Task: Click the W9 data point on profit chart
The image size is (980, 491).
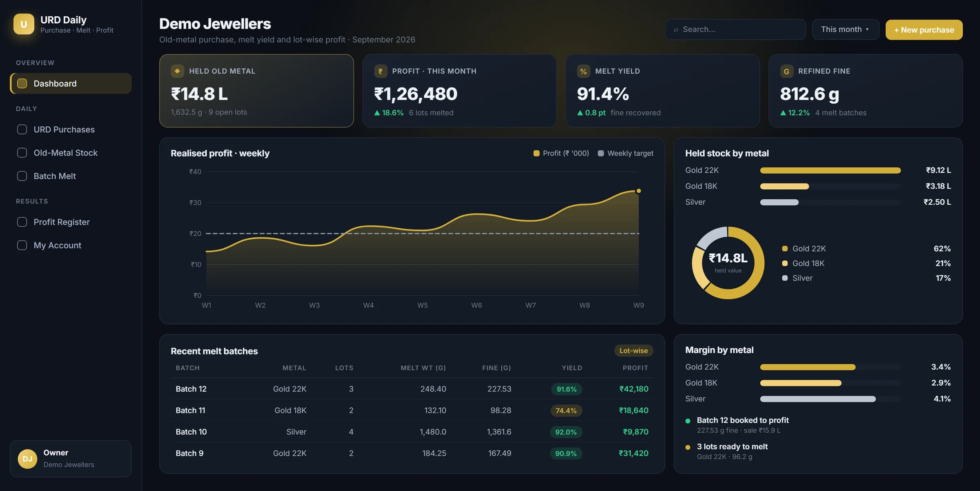Action: click(639, 191)
